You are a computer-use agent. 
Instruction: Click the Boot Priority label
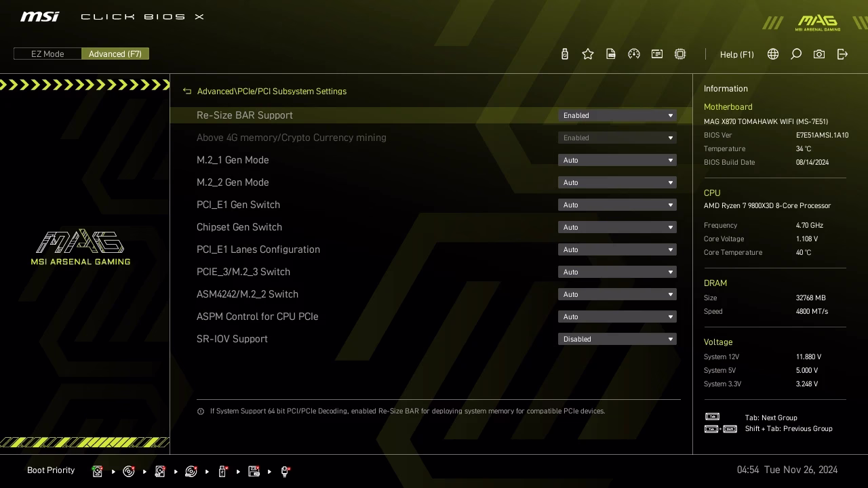click(x=51, y=470)
